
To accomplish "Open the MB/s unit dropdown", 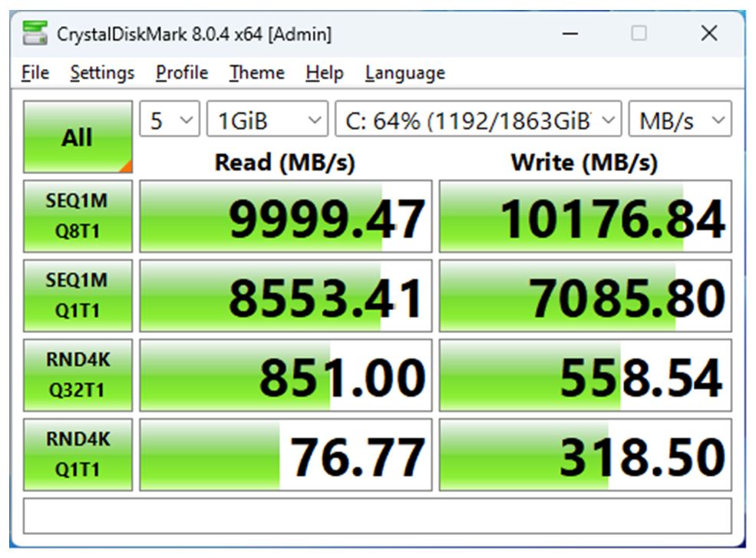I will 680,119.
